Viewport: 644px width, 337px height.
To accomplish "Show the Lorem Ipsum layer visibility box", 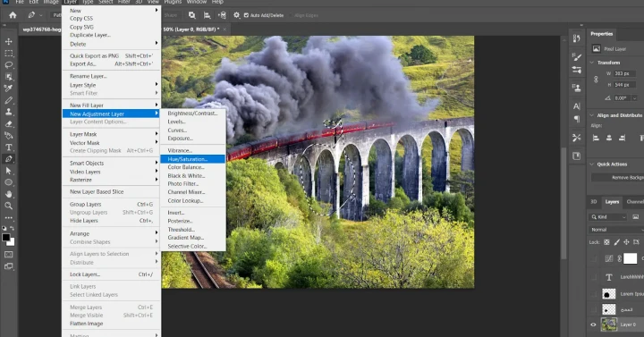I will pos(593,294).
